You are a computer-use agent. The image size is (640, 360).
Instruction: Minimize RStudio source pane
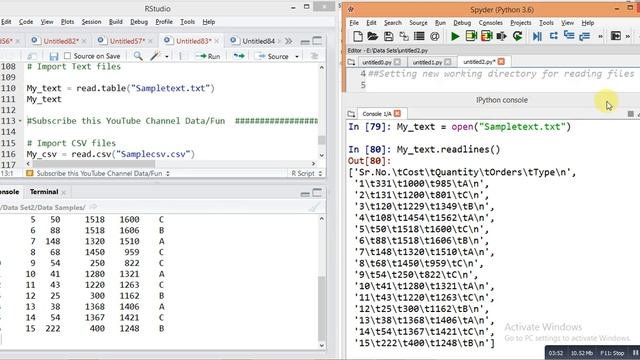tap(305, 41)
